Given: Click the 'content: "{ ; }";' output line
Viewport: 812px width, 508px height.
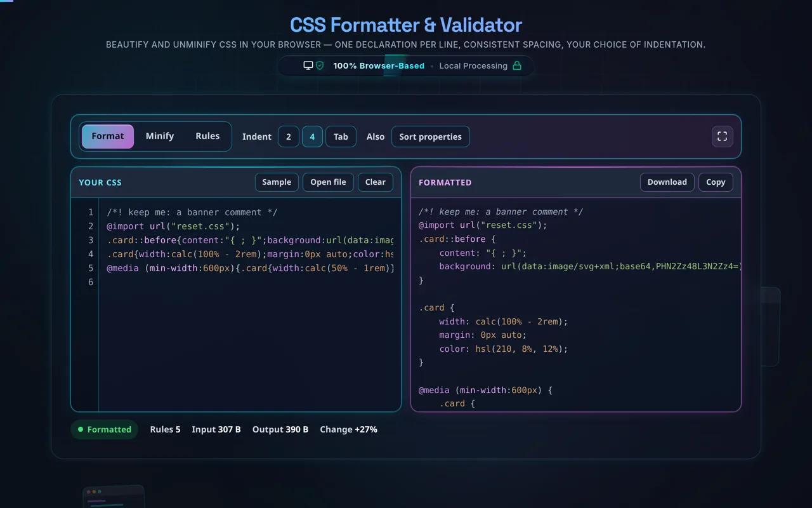Looking at the screenshot, I should [483, 253].
